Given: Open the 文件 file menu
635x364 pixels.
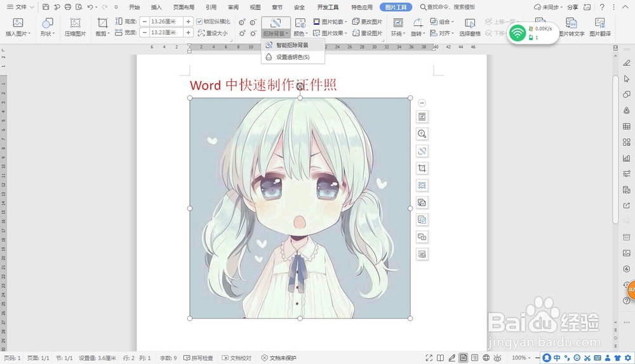Looking at the screenshot, I should [20, 7].
